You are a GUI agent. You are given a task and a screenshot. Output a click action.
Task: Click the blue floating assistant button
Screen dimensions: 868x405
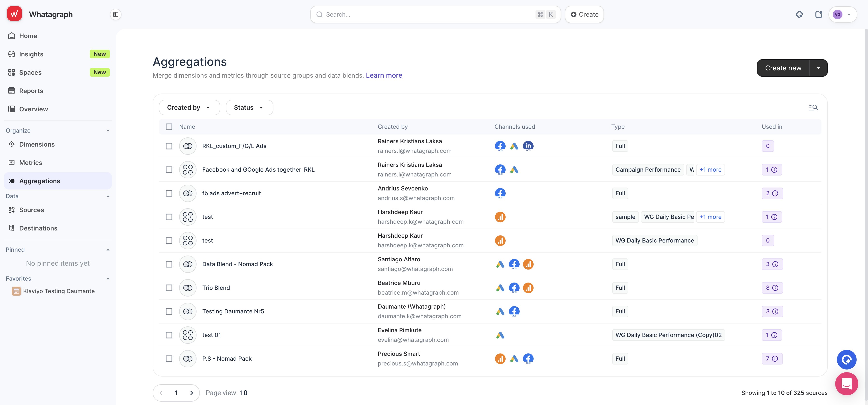847,359
